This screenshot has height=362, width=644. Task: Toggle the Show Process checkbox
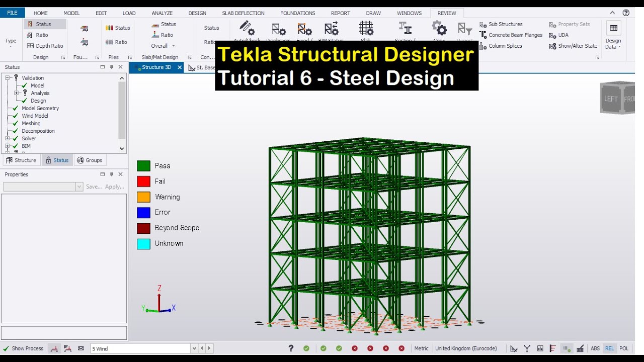[23, 348]
